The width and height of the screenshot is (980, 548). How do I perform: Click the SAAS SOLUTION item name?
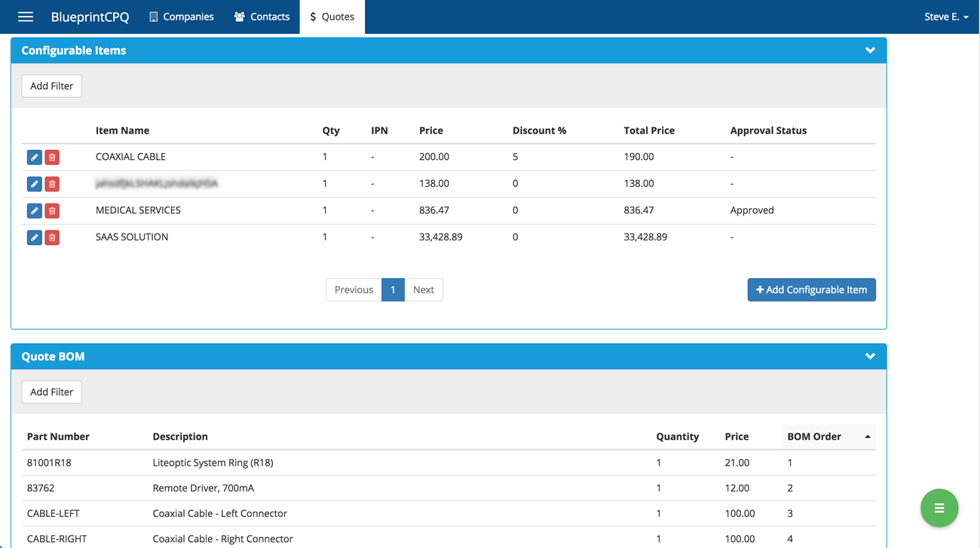click(132, 237)
